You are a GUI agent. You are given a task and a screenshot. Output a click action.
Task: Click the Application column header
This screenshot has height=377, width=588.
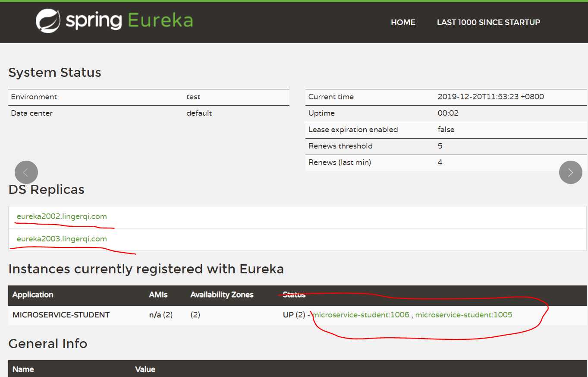[x=33, y=295]
